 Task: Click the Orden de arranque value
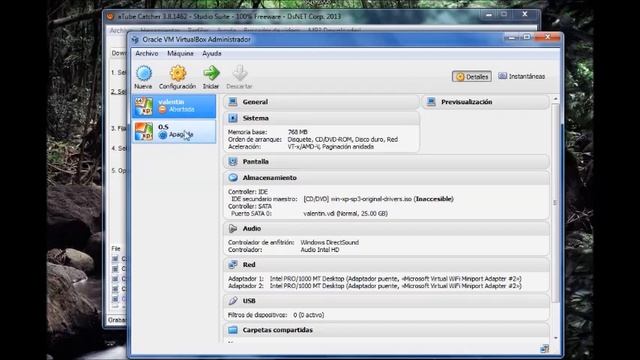[x=342, y=140]
